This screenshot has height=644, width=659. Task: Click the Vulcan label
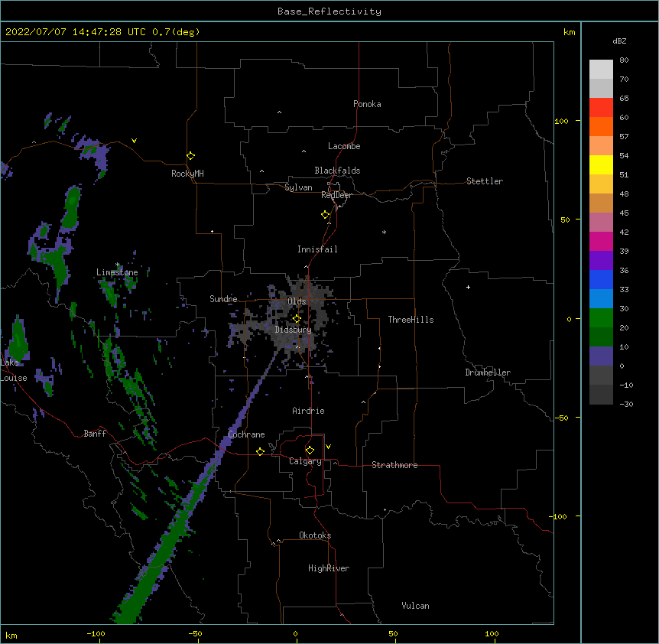point(415,606)
